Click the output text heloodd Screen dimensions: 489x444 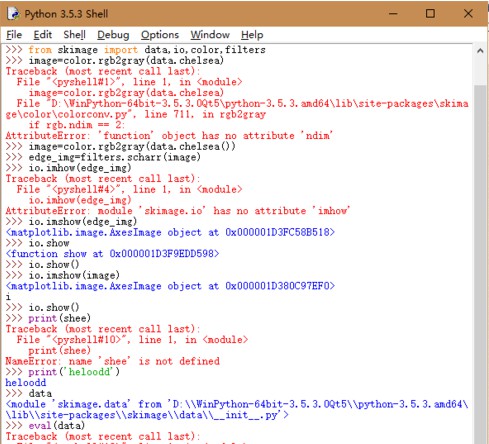point(26,383)
